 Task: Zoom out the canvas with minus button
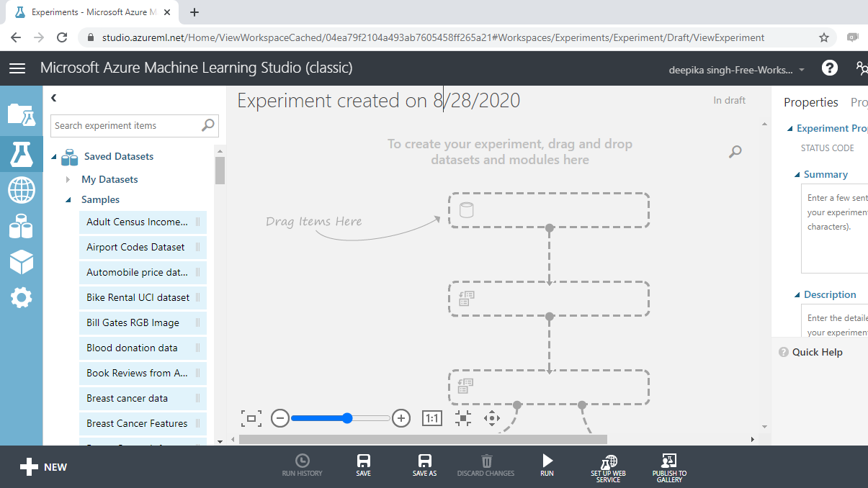click(x=280, y=418)
